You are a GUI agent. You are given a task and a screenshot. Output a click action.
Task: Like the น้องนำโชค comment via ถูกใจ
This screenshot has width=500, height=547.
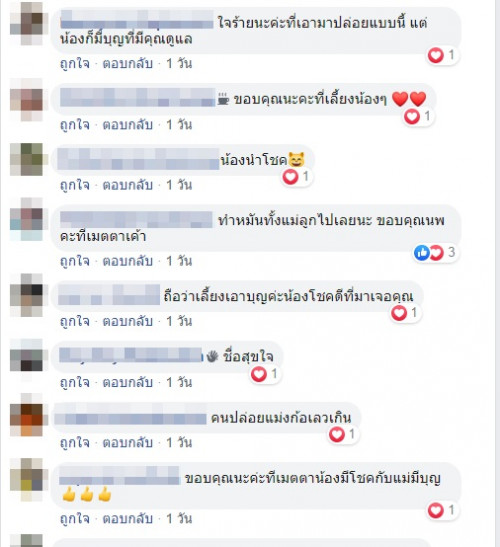click(75, 185)
